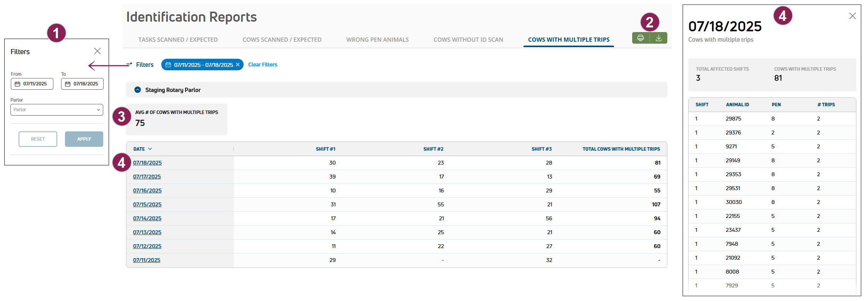Viewport: 868px width, 301px height.
Task: Remove the date range filter chip
Action: click(238, 65)
